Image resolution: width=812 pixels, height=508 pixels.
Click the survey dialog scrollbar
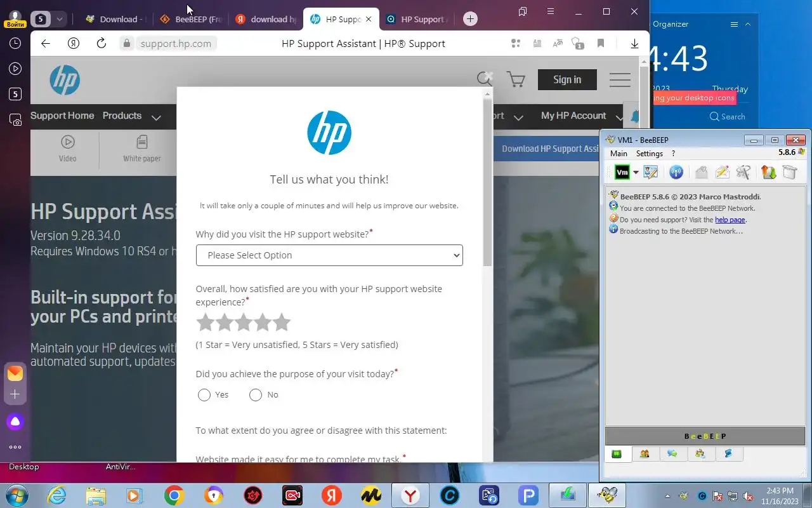pos(487,183)
